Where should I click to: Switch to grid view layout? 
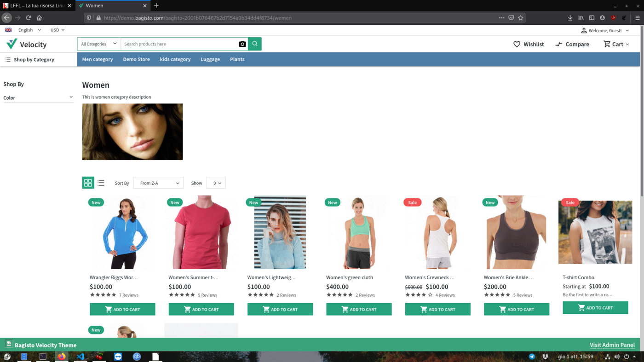tap(88, 183)
